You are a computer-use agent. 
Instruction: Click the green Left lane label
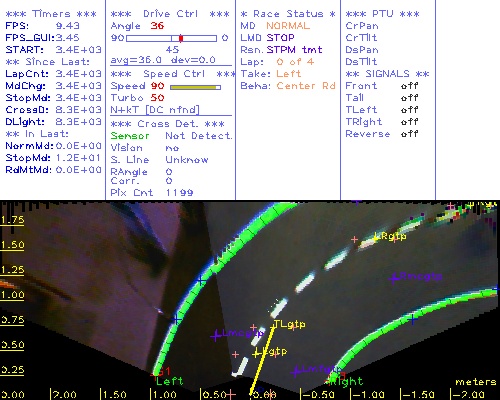(169, 381)
